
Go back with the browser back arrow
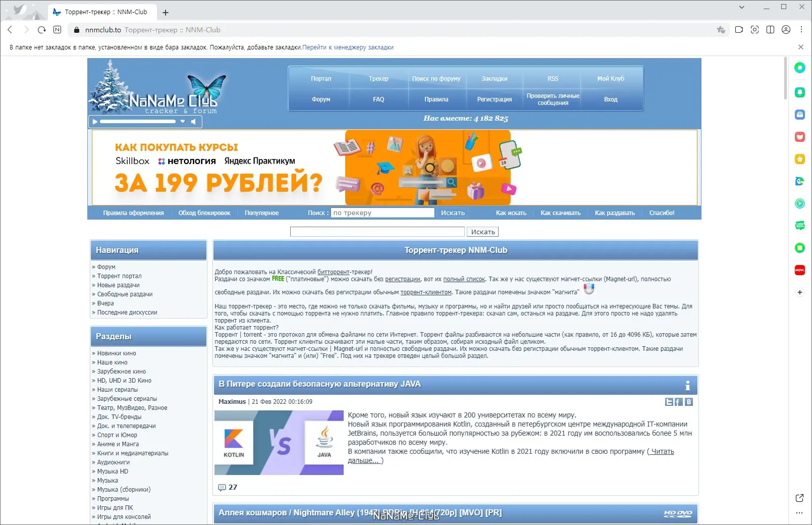(10, 30)
